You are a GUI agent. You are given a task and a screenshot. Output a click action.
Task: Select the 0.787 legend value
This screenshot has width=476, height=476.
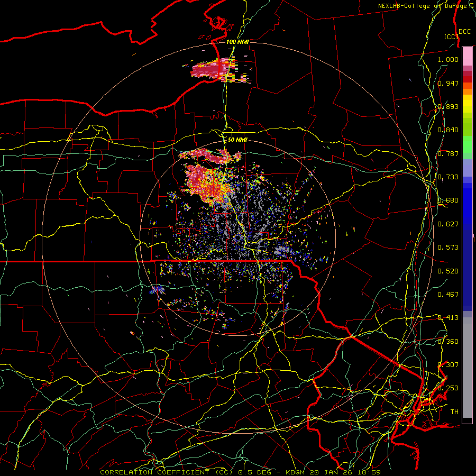click(448, 153)
